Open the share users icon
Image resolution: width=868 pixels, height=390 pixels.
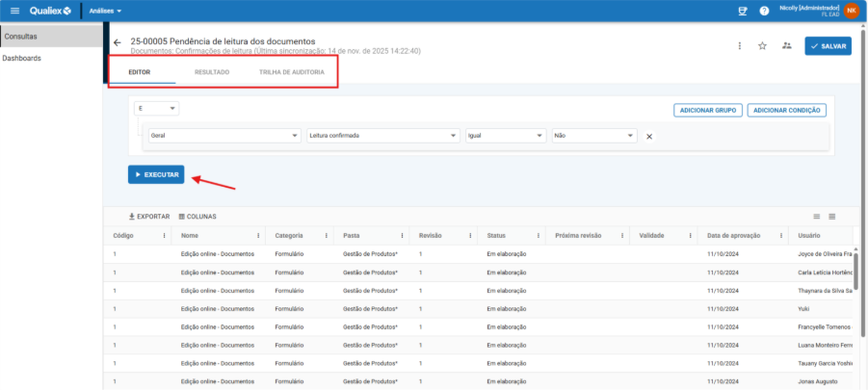click(x=786, y=45)
